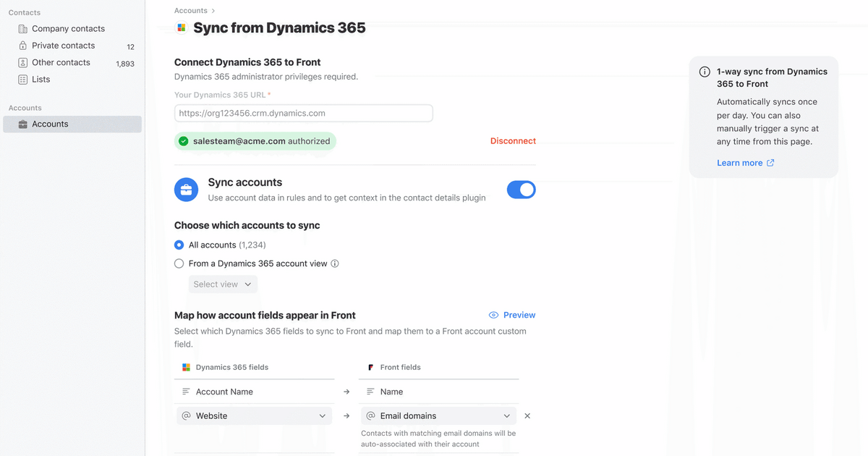
Task: Remove Website mapping with the X icon
Action: 527,416
